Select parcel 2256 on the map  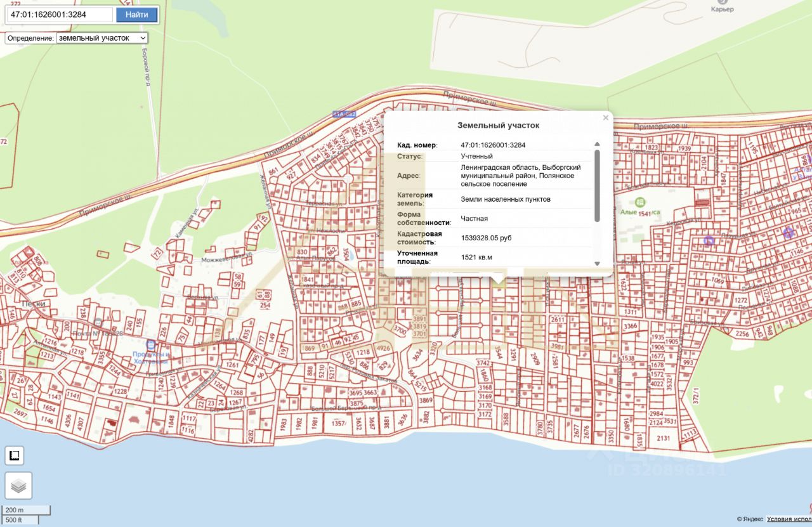(x=742, y=334)
